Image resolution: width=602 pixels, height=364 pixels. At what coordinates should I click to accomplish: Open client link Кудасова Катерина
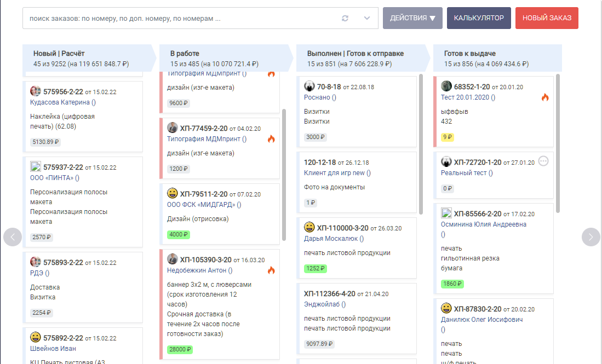pos(63,102)
